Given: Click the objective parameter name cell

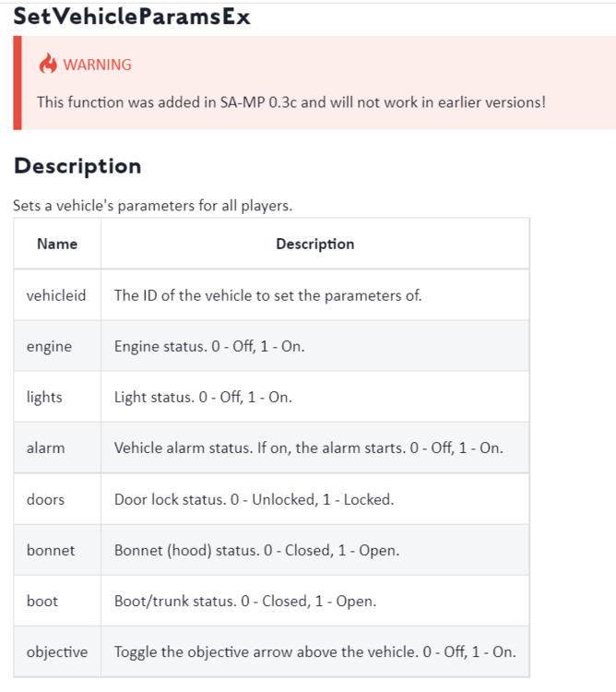Looking at the screenshot, I should [x=57, y=651].
